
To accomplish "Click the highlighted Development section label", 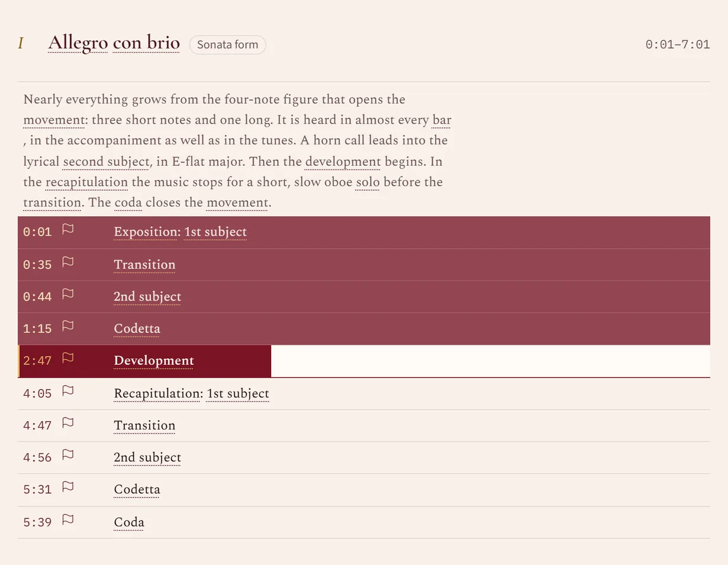I will [x=154, y=360].
